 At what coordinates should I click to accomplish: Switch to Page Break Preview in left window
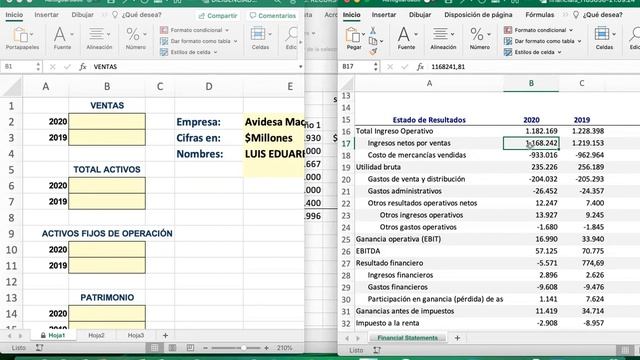click(190, 348)
